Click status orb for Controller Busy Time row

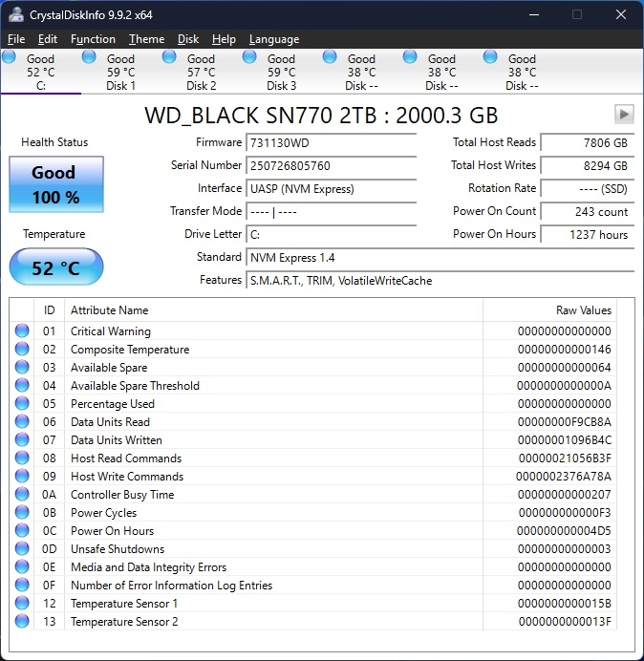22,494
